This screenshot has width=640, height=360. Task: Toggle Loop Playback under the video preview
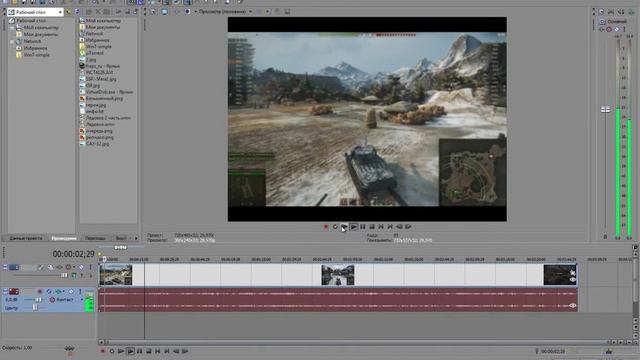(x=335, y=227)
